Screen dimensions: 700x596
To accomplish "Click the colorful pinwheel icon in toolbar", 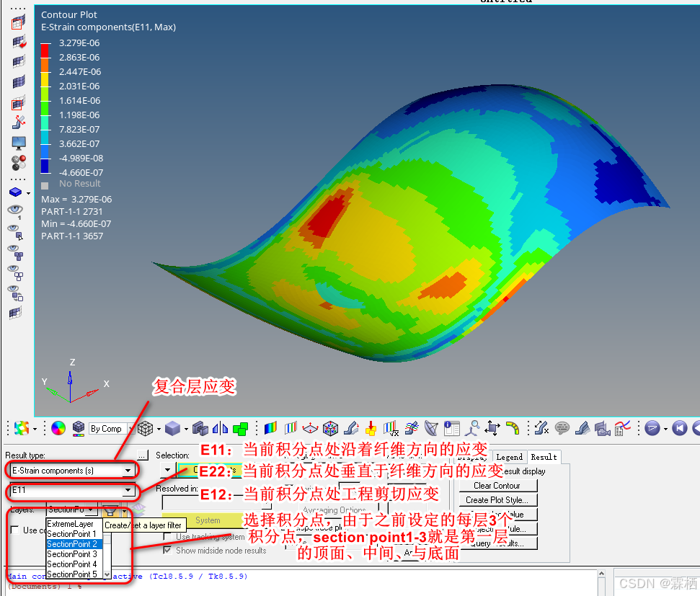I will pos(22,428).
